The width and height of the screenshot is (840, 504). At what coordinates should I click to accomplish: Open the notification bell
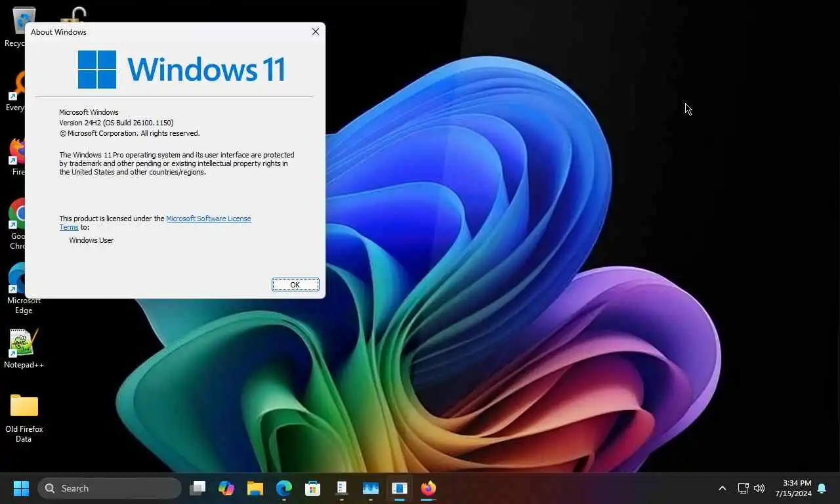(822, 488)
